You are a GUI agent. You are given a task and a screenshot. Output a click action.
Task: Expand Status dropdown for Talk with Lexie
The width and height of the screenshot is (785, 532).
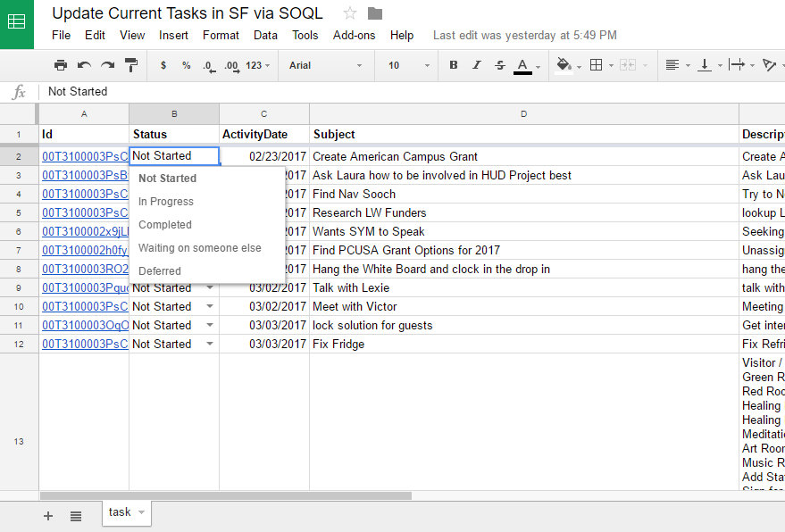click(210, 287)
